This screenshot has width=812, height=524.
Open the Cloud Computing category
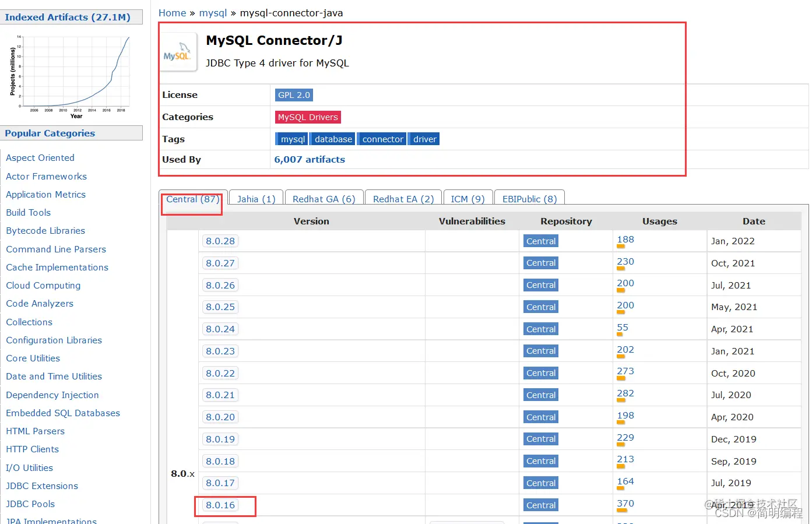point(43,286)
